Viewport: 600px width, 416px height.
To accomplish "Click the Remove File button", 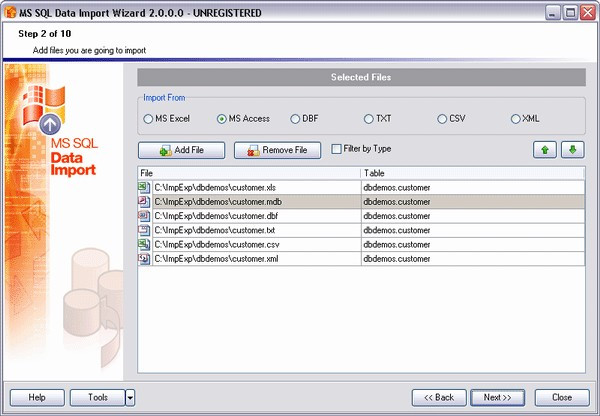I will [x=277, y=150].
